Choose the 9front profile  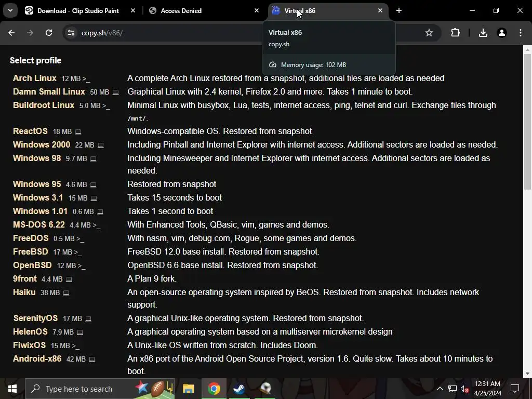[x=25, y=279]
